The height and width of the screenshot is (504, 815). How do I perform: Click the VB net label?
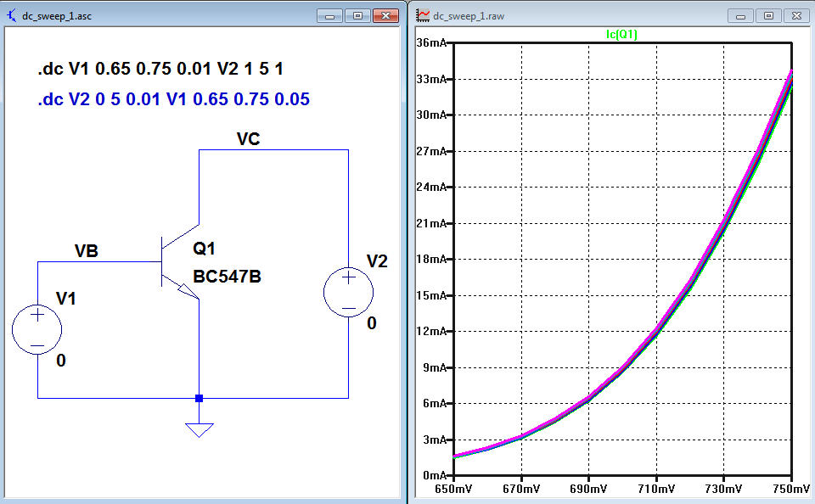[87, 251]
